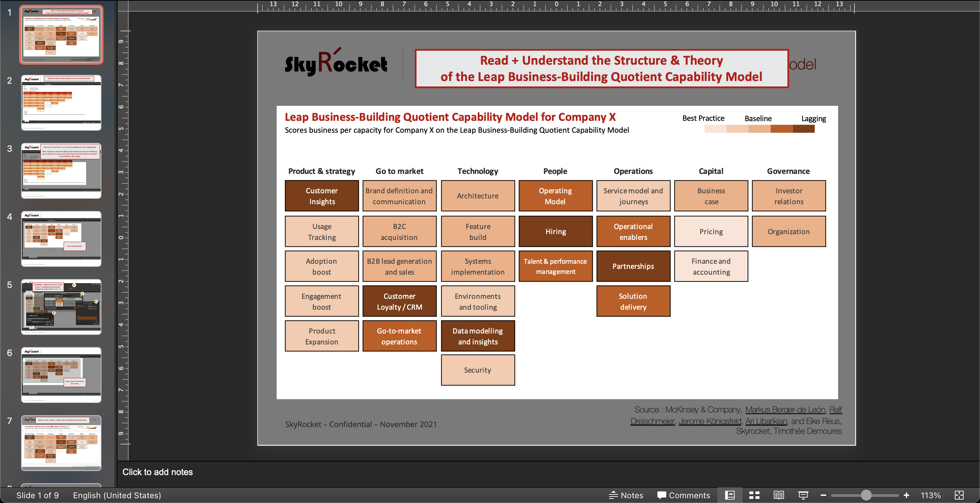Click the 'Solution delivery' box

633,301
